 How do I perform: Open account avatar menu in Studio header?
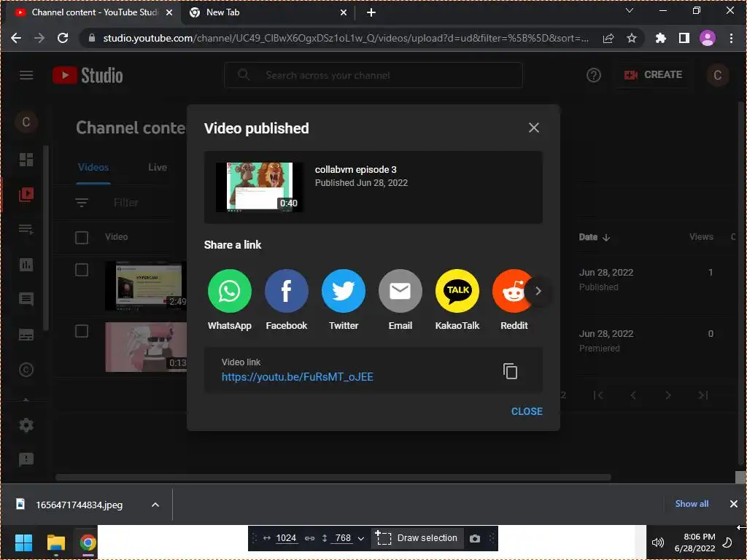tap(718, 75)
